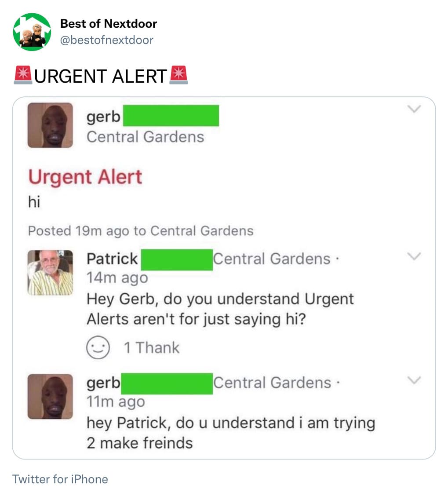The height and width of the screenshot is (500, 448).
Task: Click gerb's name on the original post
Action: (x=103, y=117)
